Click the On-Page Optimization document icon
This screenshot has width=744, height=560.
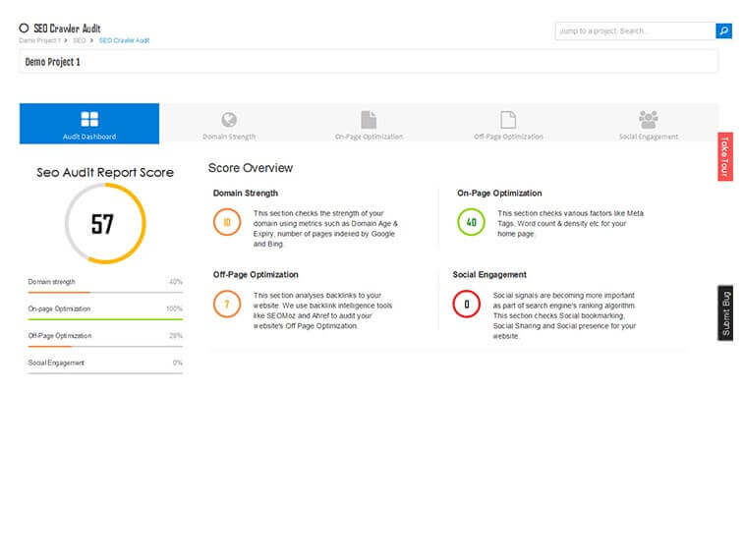[369, 120]
